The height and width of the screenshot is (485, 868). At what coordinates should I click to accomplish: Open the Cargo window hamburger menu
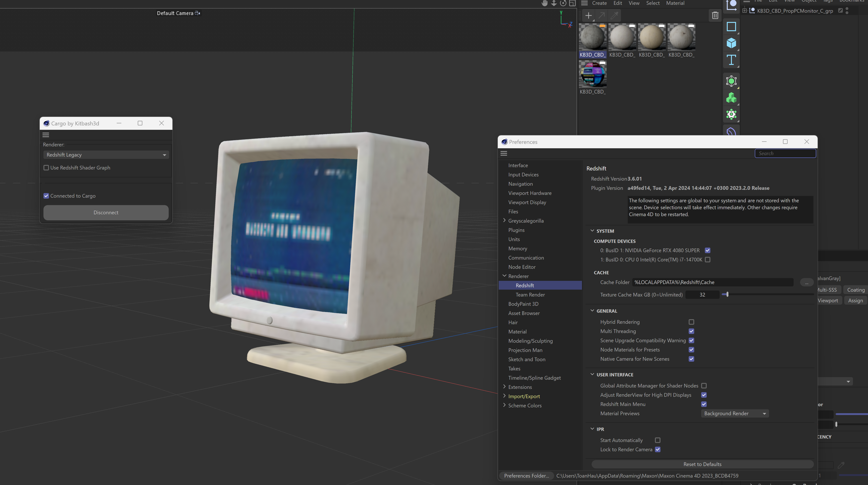tap(46, 135)
